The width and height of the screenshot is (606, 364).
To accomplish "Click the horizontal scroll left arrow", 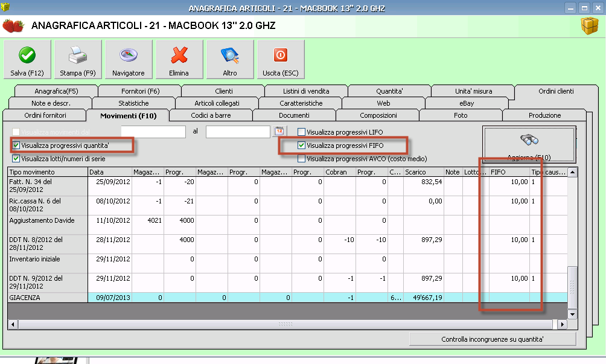I will coord(13,325).
